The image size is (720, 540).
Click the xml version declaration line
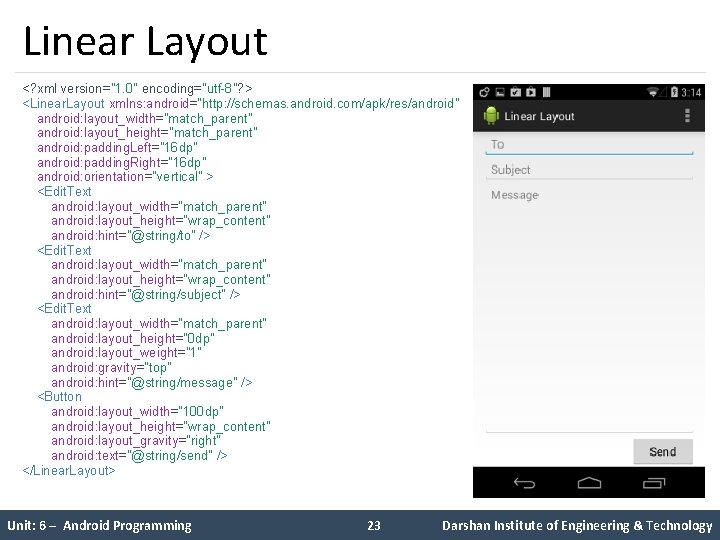137,88
